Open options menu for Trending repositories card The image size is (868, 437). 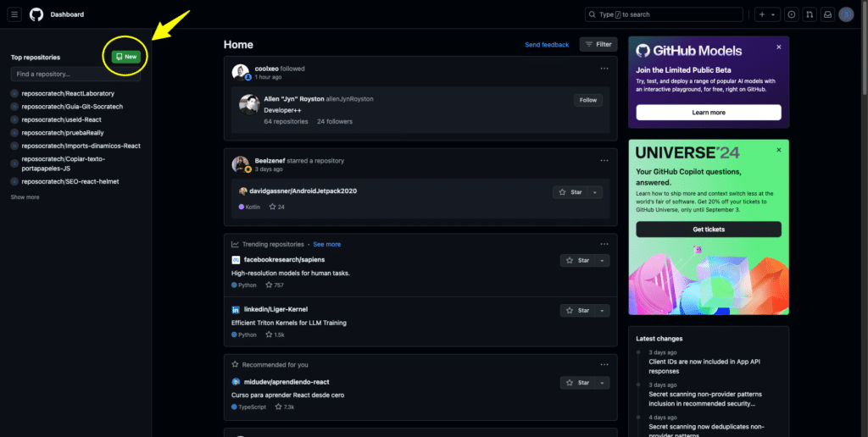604,244
